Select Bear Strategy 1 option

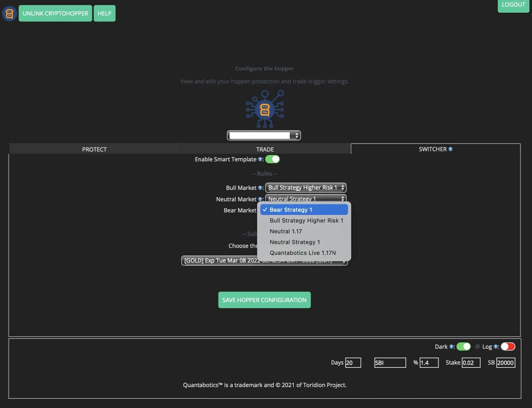tap(304, 210)
